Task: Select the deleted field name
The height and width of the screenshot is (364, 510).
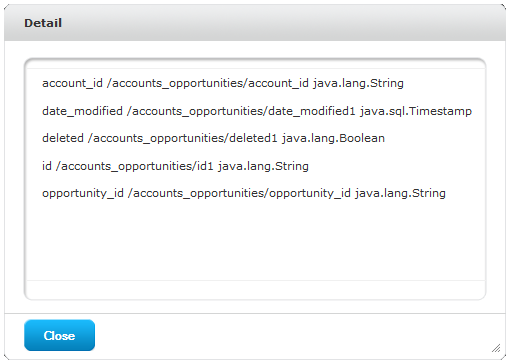Action: [63, 138]
